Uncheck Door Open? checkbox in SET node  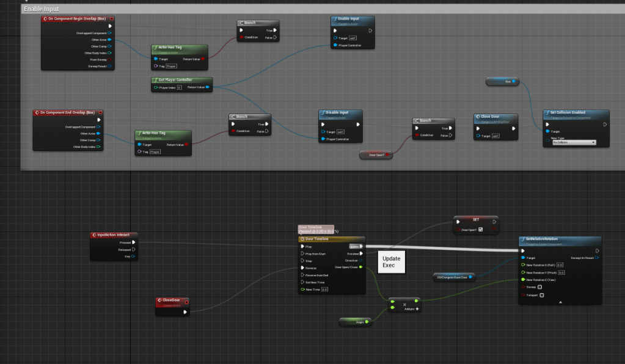coord(481,230)
